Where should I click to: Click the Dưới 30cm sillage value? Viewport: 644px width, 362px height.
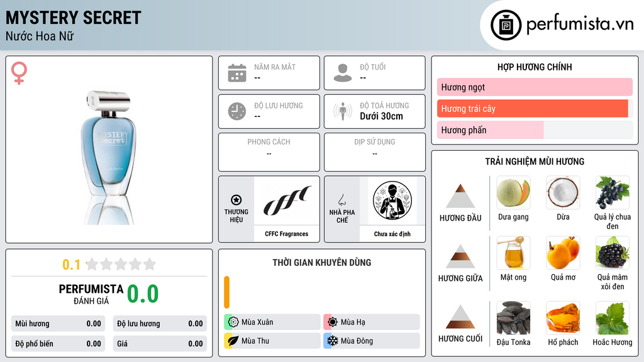(x=382, y=116)
